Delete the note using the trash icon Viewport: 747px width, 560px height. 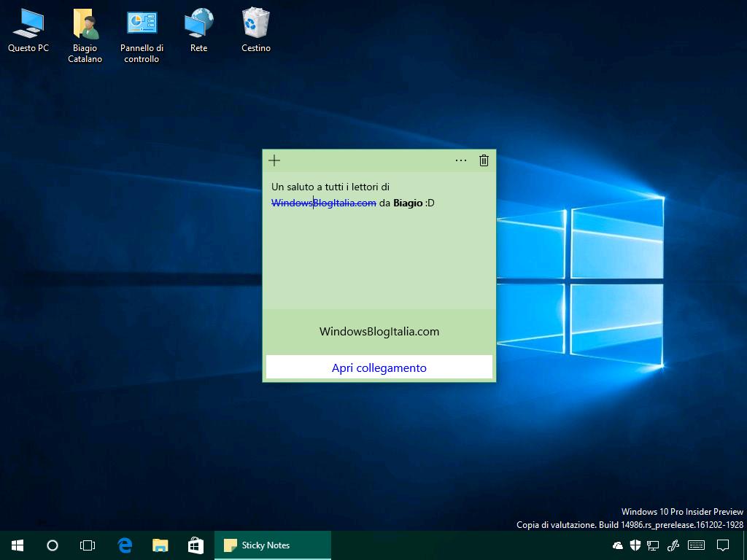click(484, 160)
